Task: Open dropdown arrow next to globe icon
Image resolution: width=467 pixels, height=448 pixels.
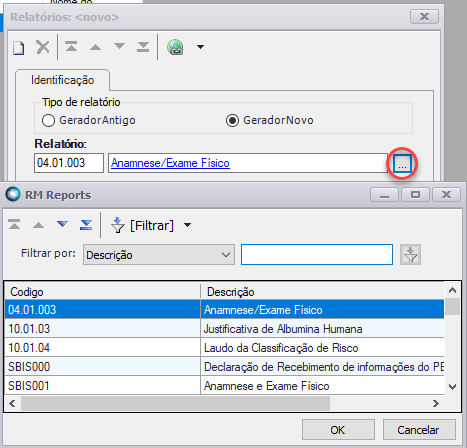Action: pos(200,47)
